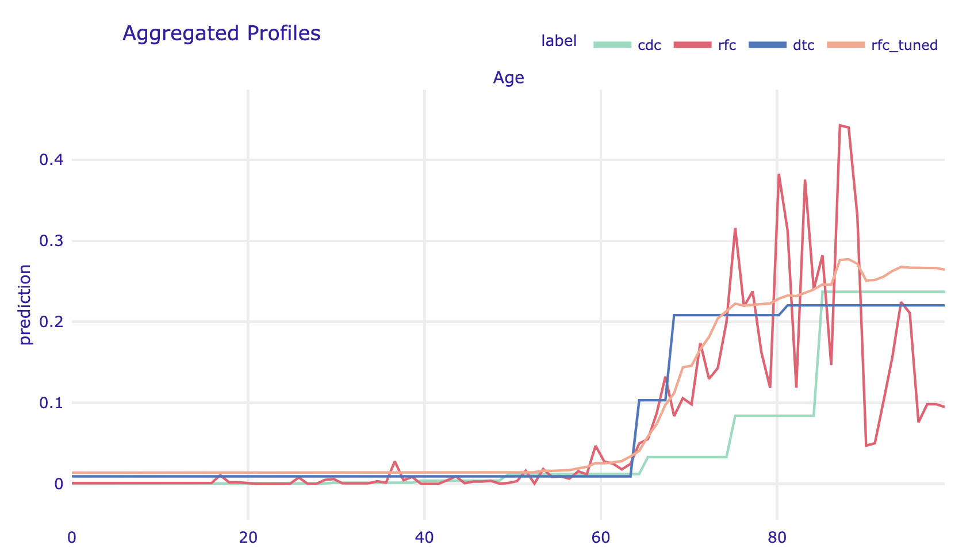The height and width of the screenshot is (560, 974).
Task: Toggle cdc trace via its legend label
Action: pyautogui.click(x=649, y=45)
